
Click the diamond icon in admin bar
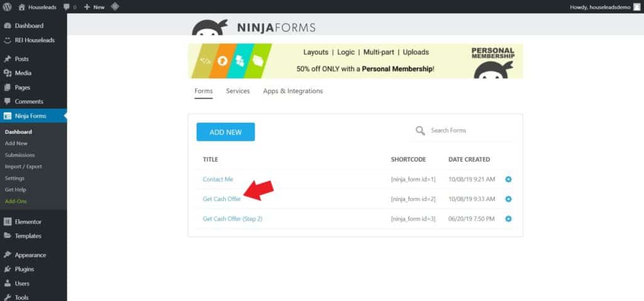(x=115, y=6)
